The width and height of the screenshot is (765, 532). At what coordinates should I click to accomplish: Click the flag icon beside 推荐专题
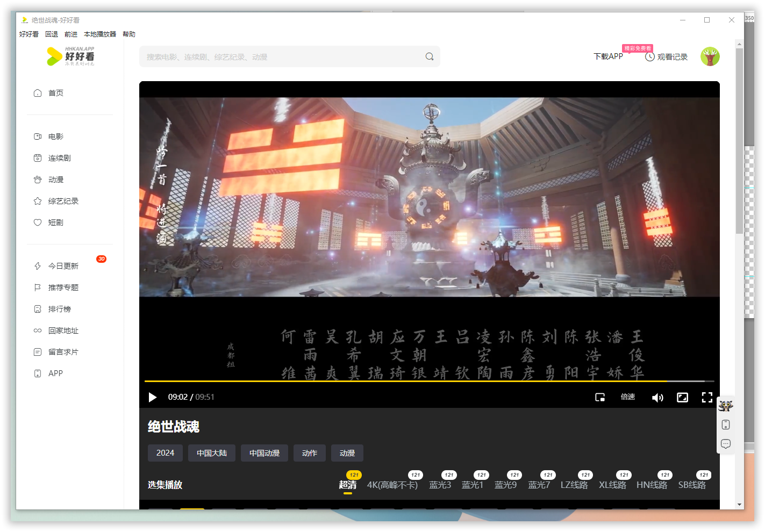tap(38, 287)
